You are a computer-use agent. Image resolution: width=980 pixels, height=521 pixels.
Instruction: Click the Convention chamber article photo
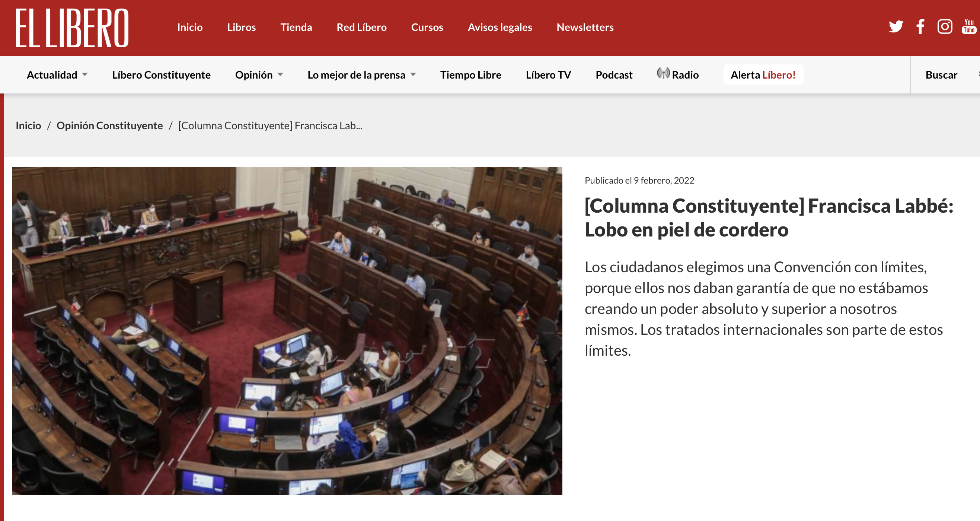click(x=287, y=331)
